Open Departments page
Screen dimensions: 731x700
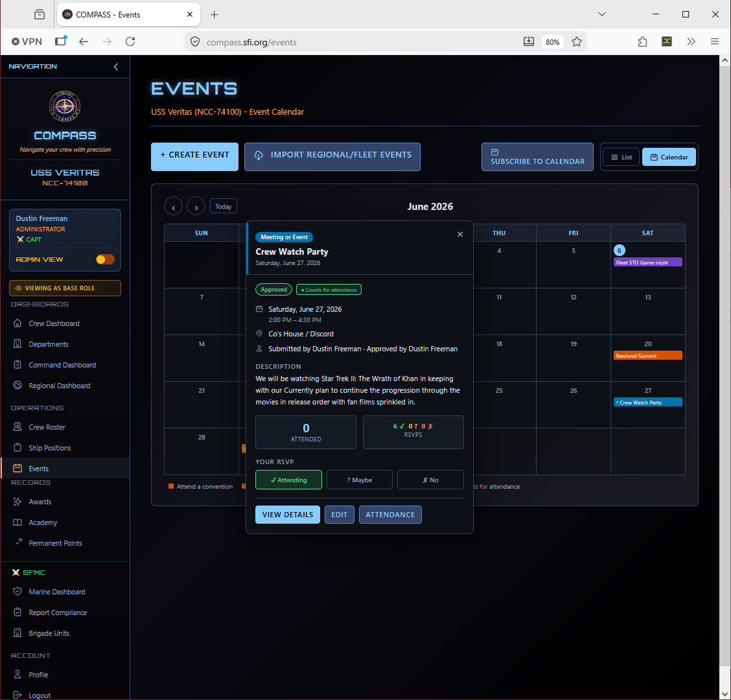point(49,344)
